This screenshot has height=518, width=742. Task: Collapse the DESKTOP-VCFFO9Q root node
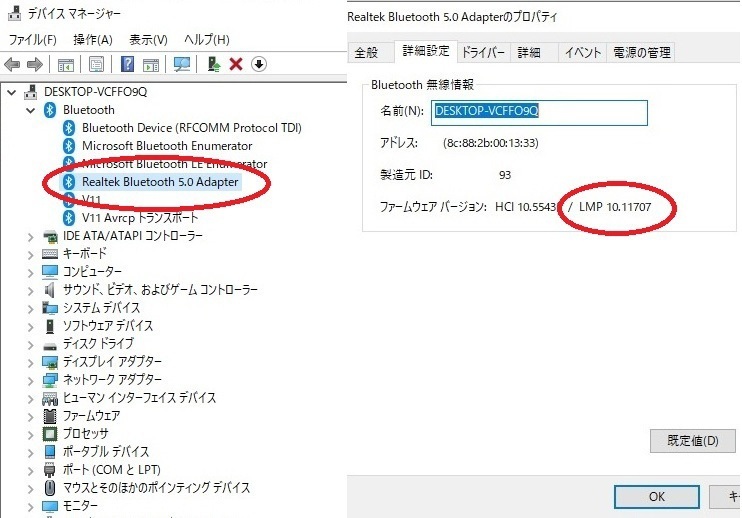[12, 92]
